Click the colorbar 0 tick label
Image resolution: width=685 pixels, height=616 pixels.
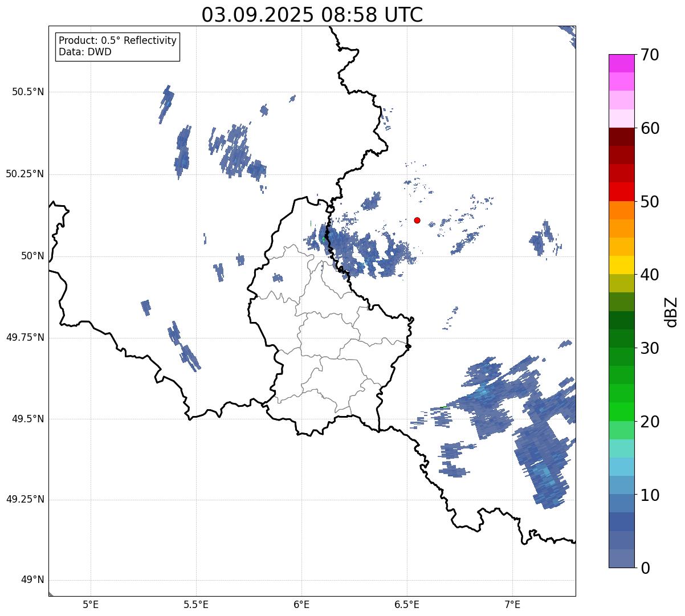645,568
